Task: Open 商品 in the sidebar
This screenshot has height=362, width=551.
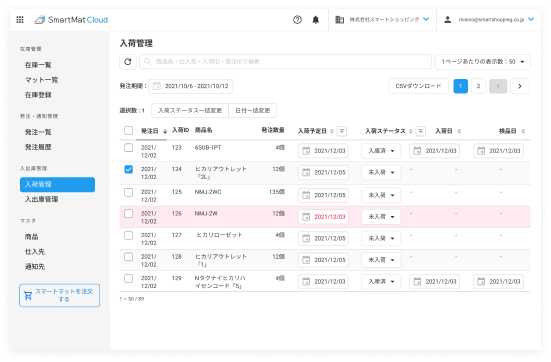Action: pos(31,237)
